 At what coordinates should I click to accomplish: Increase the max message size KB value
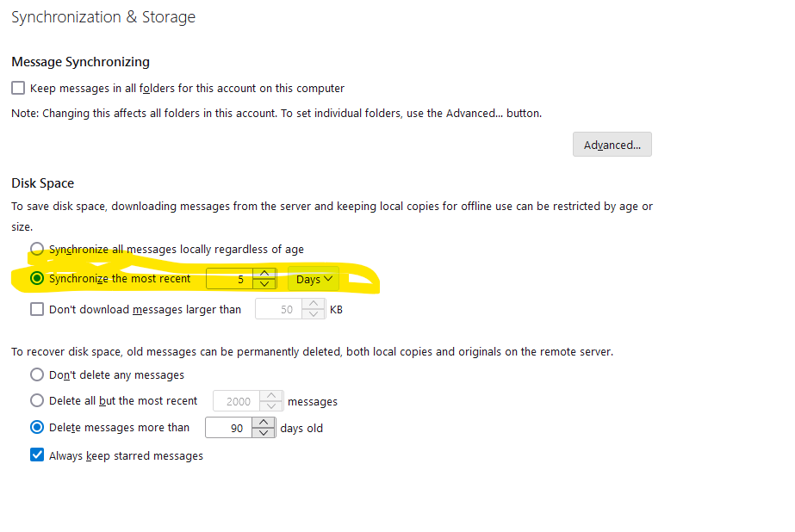click(314, 304)
